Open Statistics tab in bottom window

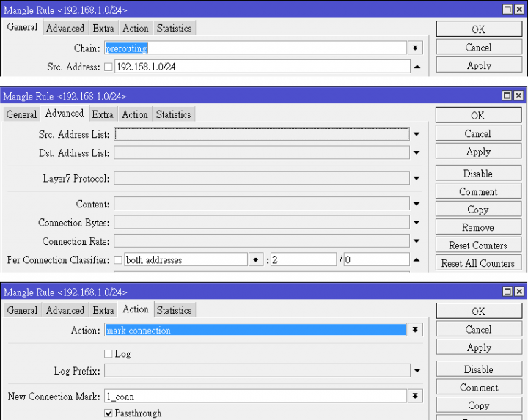click(x=174, y=310)
